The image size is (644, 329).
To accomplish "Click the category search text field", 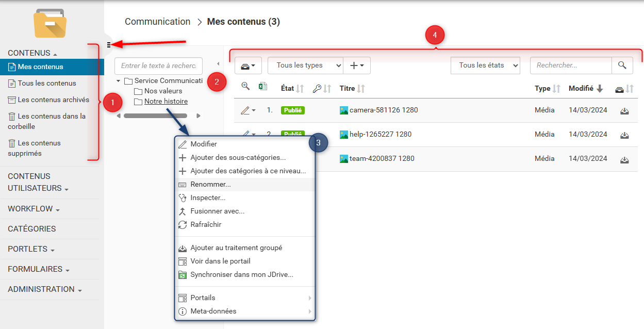I will [x=158, y=66].
